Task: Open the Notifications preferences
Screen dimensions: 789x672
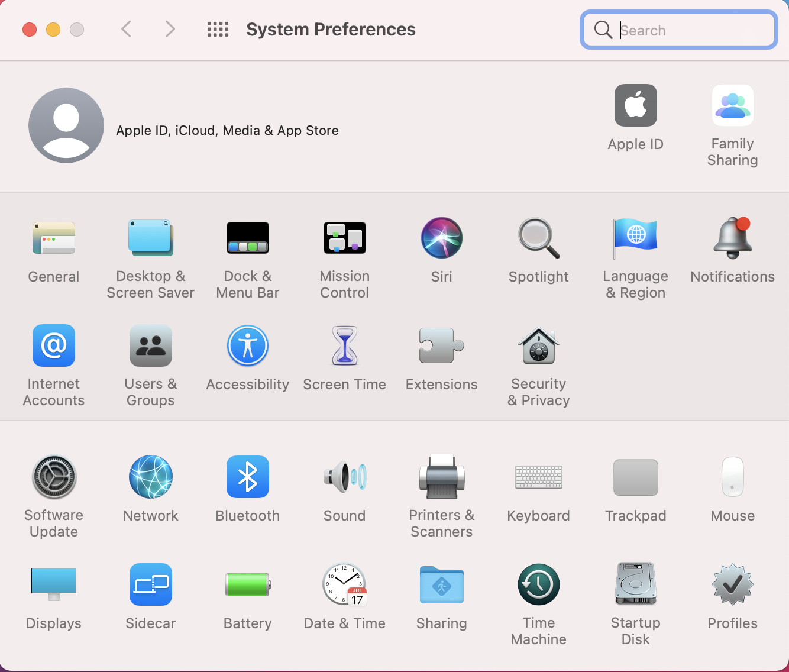Action: [x=732, y=238]
